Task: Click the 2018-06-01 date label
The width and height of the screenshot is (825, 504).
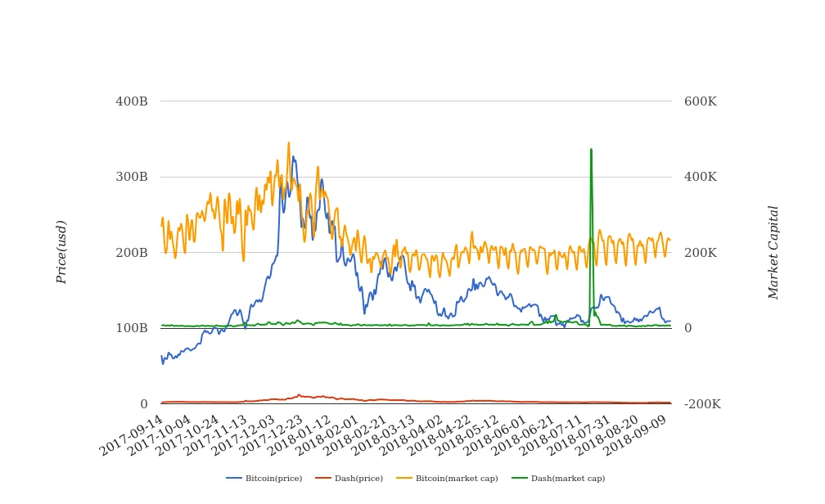Action: coord(496,434)
